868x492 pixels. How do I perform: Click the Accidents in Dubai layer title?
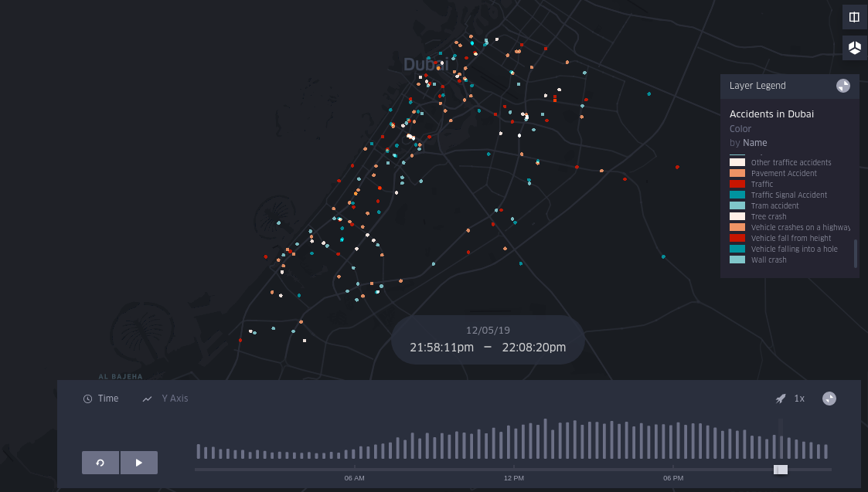point(771,114)
